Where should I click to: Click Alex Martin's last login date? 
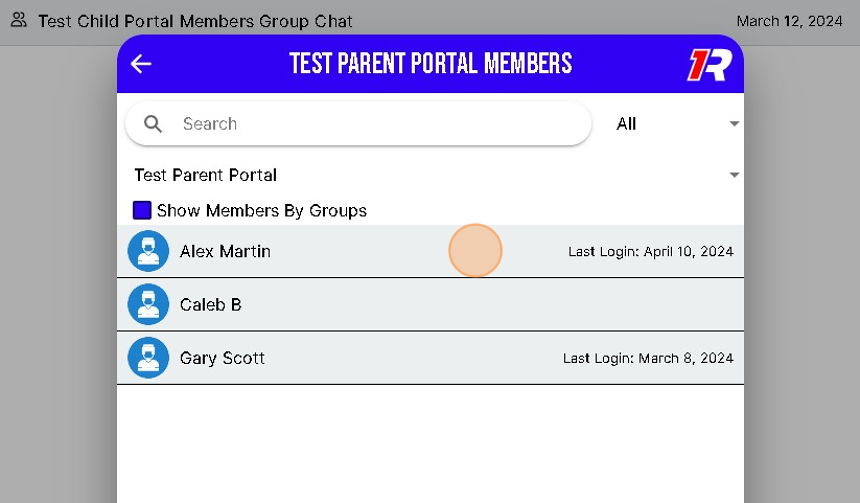650,251
